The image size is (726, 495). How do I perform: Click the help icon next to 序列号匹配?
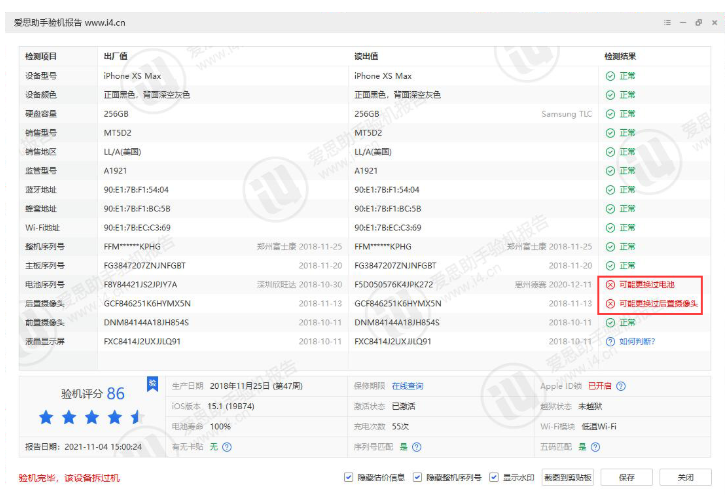(416, 447)
